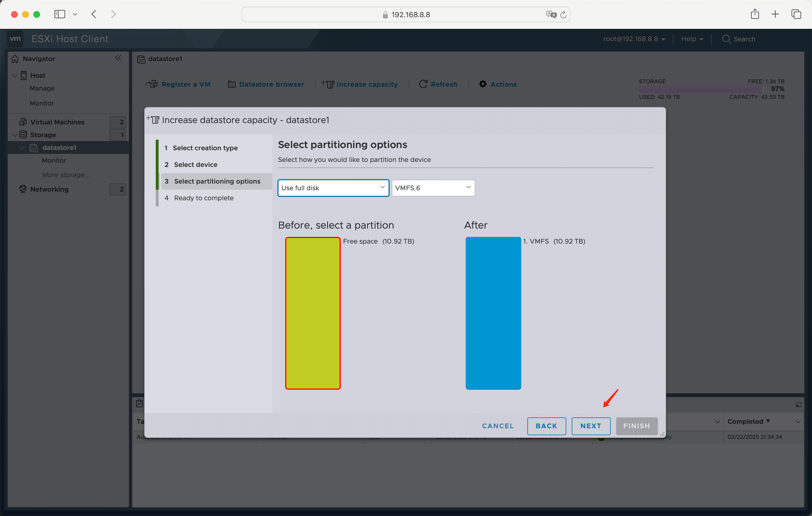This screenshot has height=516, width=812.
Task: Click the datastore1 title icon
Action: (141, 59)
